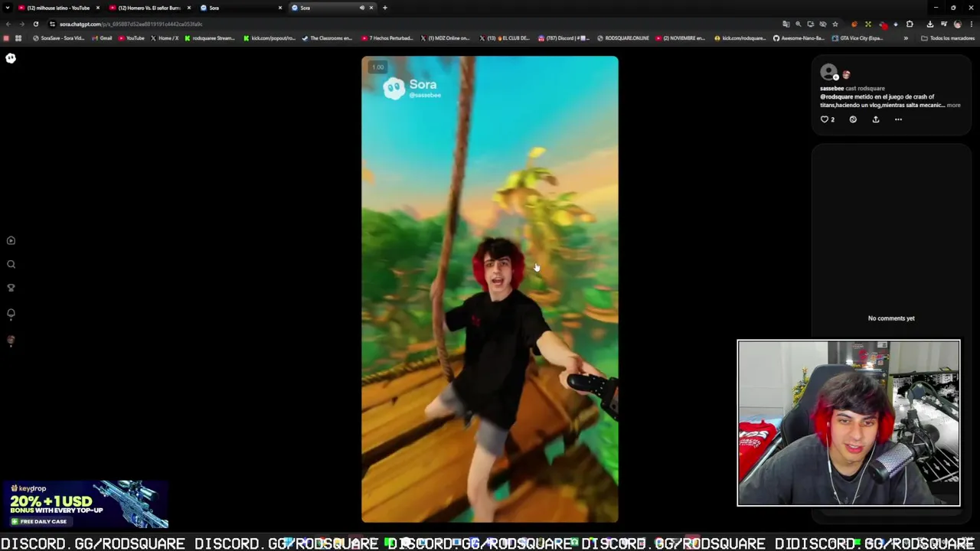Follow sassebee via plus badge
The height and width of the screenshot is (551, 980).
click(x=836, y=77)
